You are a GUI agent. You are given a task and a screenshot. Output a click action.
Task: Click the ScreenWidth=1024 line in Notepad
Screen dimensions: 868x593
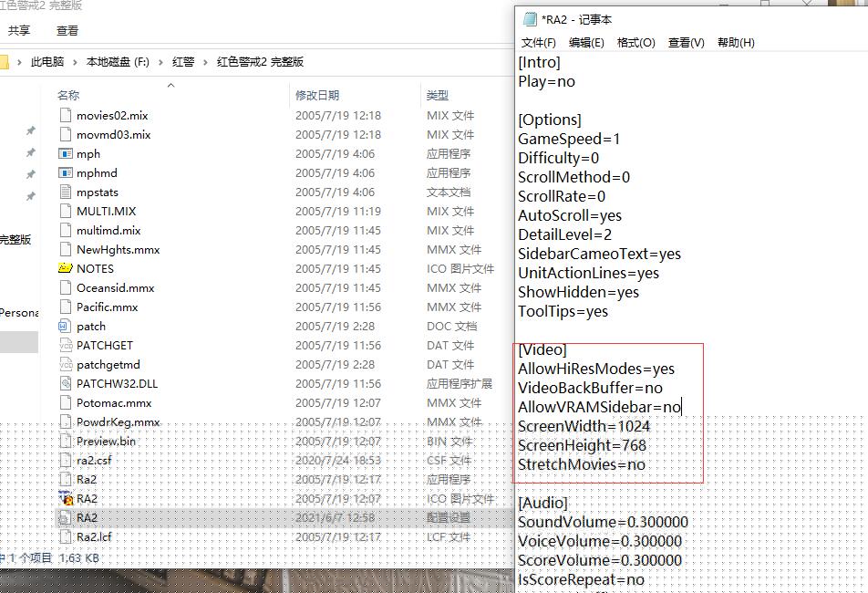tap(584, 426)
